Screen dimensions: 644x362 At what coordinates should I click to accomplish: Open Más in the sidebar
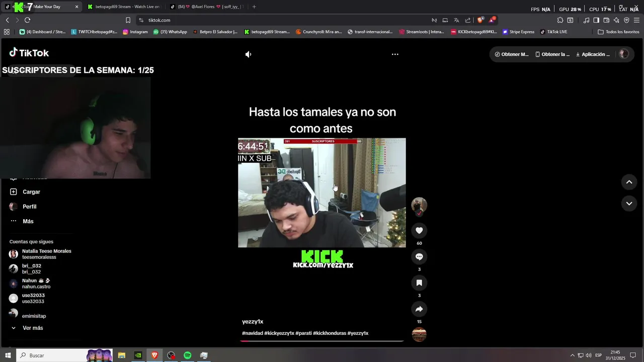(22, 221)
